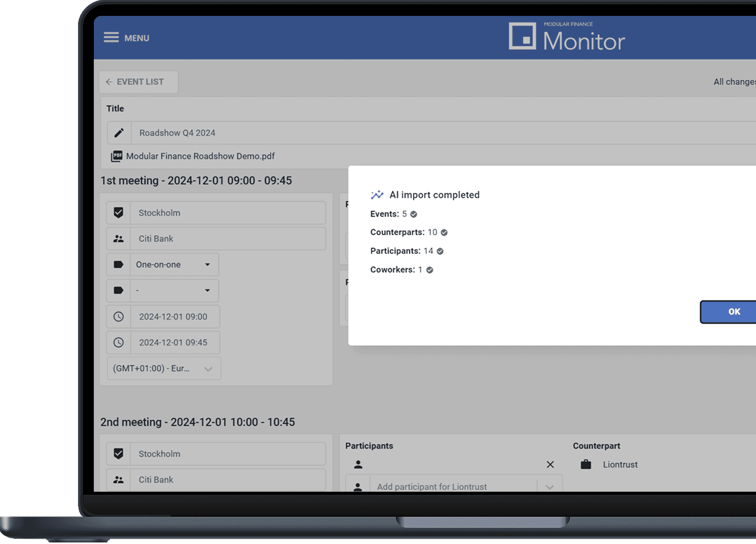Edit Citi Bank field in 2nd meeting
The image size is (756, 544).
click(x=228, y=480)
